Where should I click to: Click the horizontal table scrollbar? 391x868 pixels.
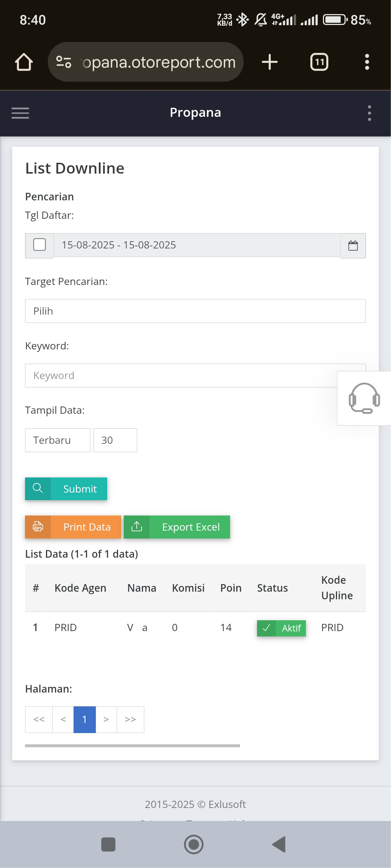point(133,746)
